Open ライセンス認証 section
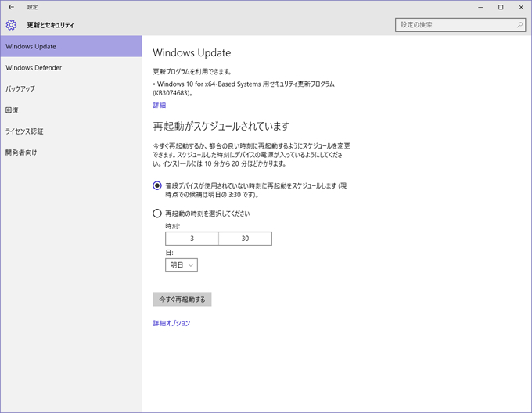The width and height of the screenshot is (532, 413). coord(71,131)
